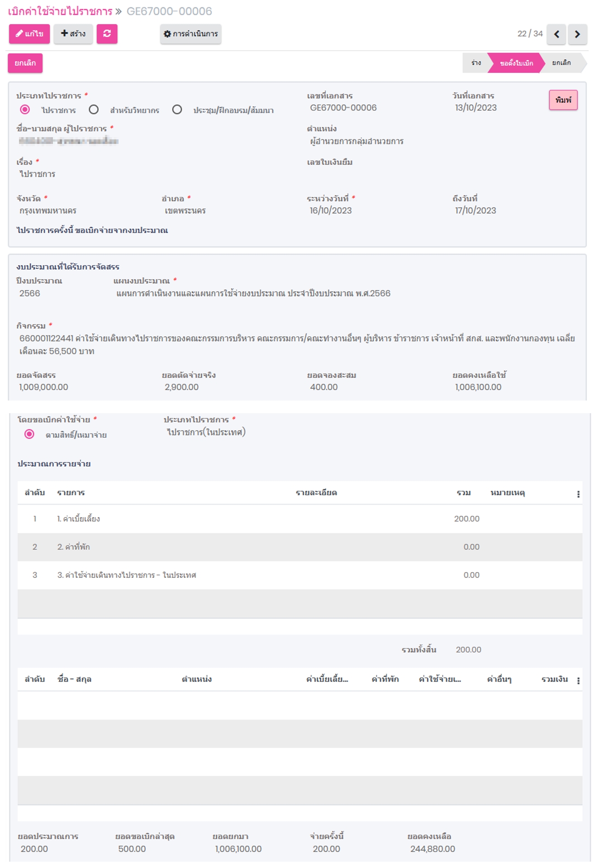595x868 pixels.
Task: Click the refresh icon button
Action: pyautogui.click(x=107, y=34)
